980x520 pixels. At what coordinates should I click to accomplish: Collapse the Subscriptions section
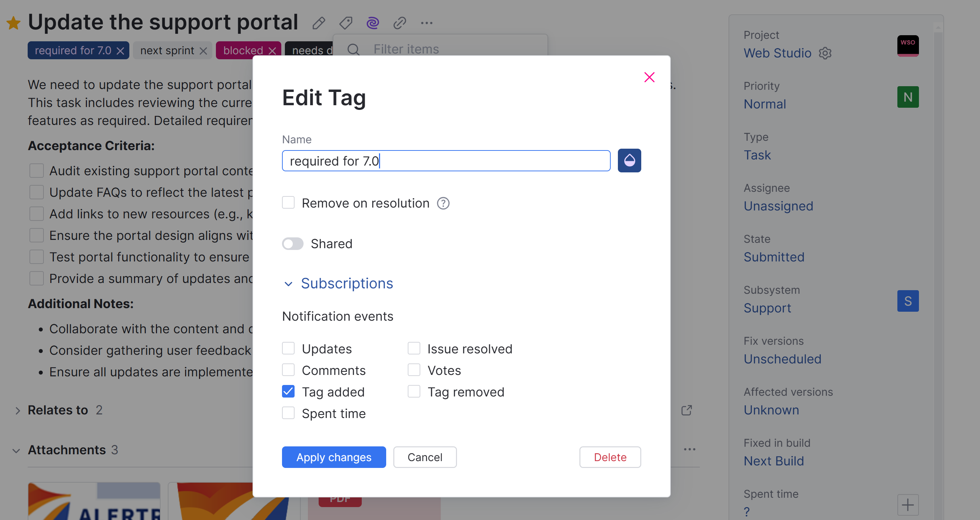point(288,284)
